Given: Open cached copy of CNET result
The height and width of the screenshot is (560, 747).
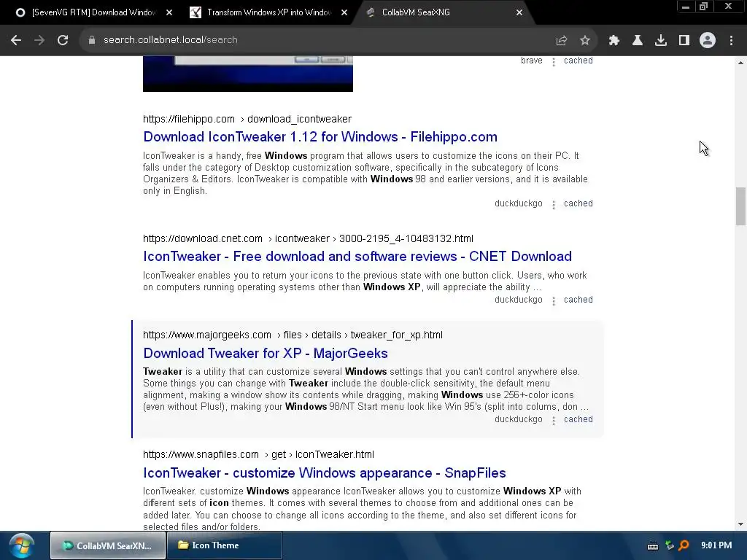Looking at the screenshot, I should click(578, 300).
